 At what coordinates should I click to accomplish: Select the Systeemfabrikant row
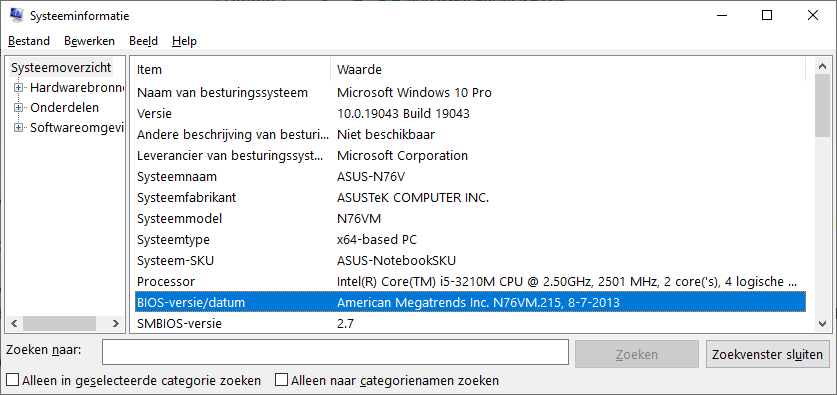(x=470, y=198)
